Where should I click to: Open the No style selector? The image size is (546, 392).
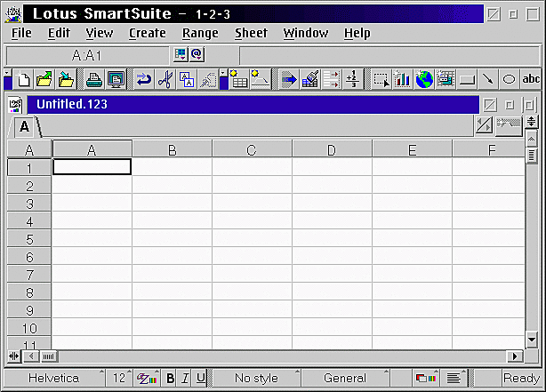[256, 378]
